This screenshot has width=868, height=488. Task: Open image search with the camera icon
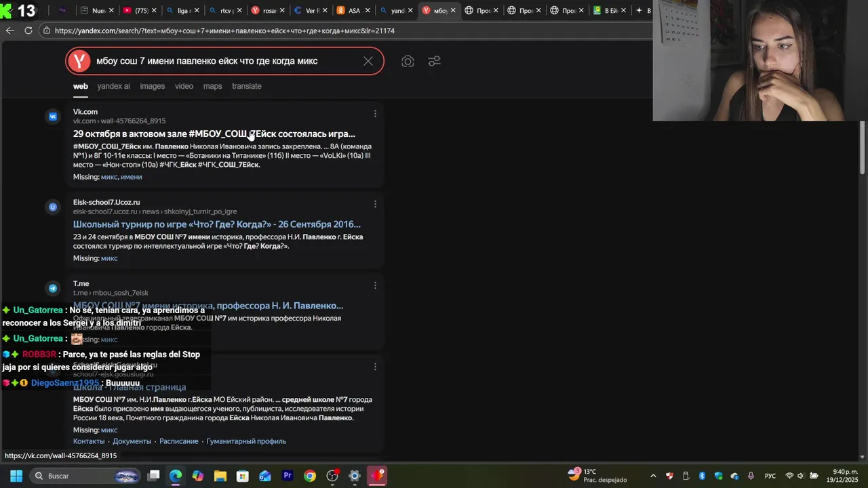(x=408, y=61)
